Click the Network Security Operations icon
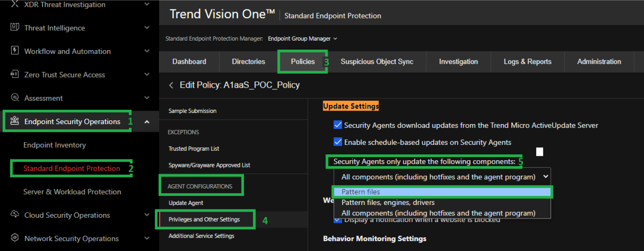The height and width of the screenshot is (251, 644). (14, 238)
